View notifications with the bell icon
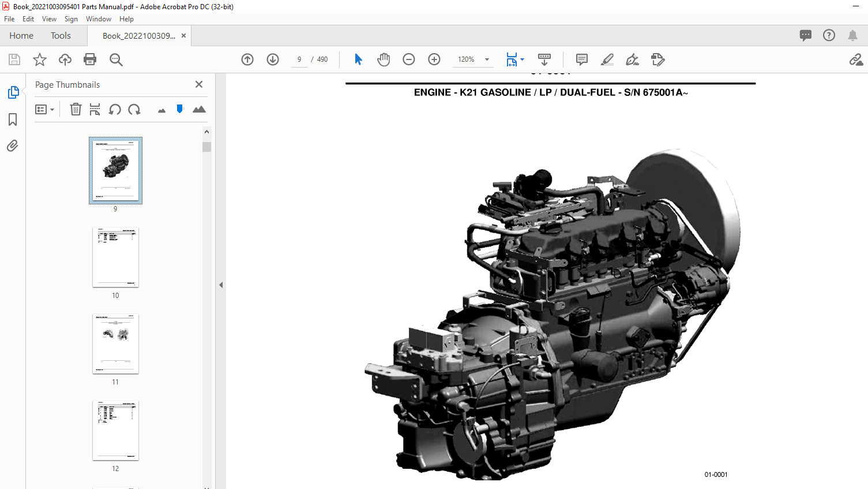The height and width of the screenshot is (489, 868). 852,35
